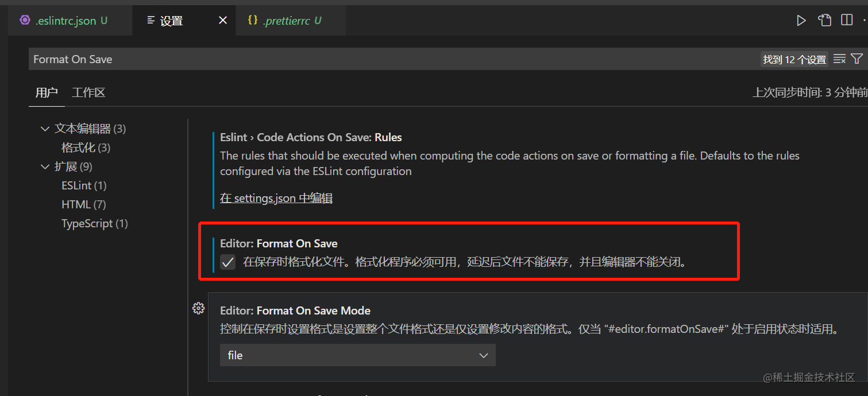Image resolution: width=868 pixels, height=396 pixels.
Task: Toggle the Editor Format On Save checkbox
Action: [228, 262]
